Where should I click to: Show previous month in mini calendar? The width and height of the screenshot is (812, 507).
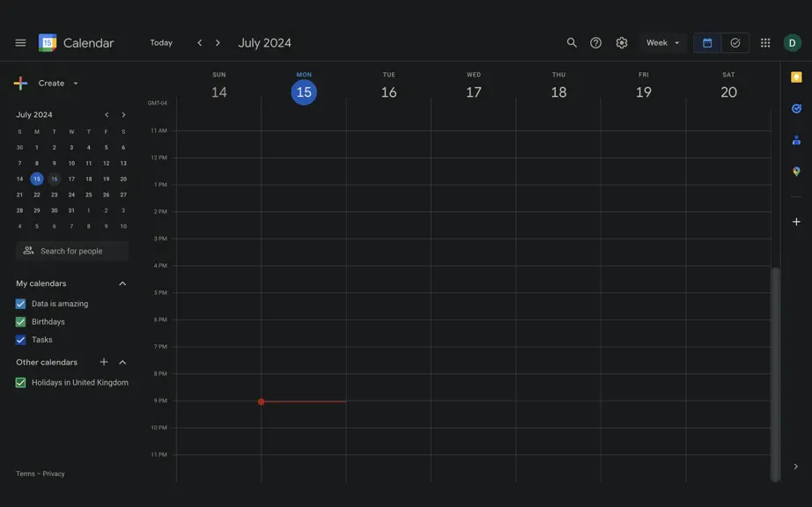[107, 114]
